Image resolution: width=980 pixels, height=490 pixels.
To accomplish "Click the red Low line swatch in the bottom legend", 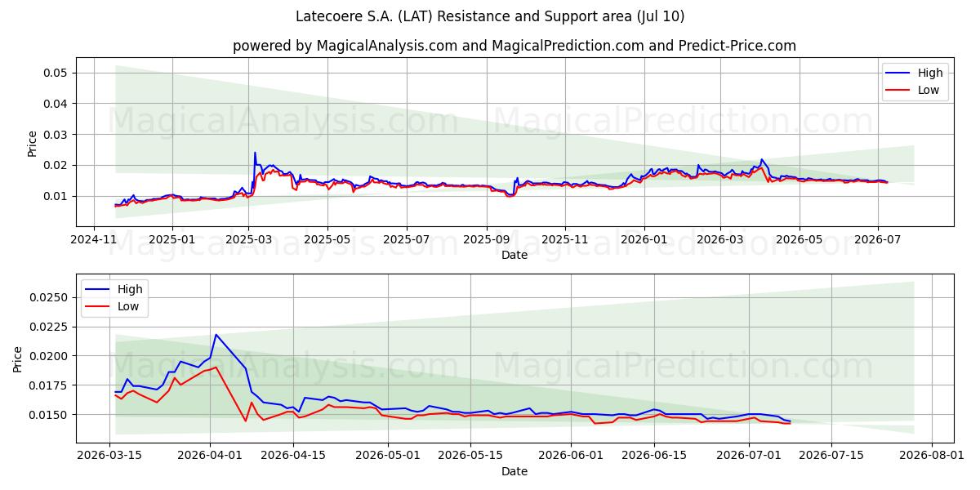I will 98,307.
